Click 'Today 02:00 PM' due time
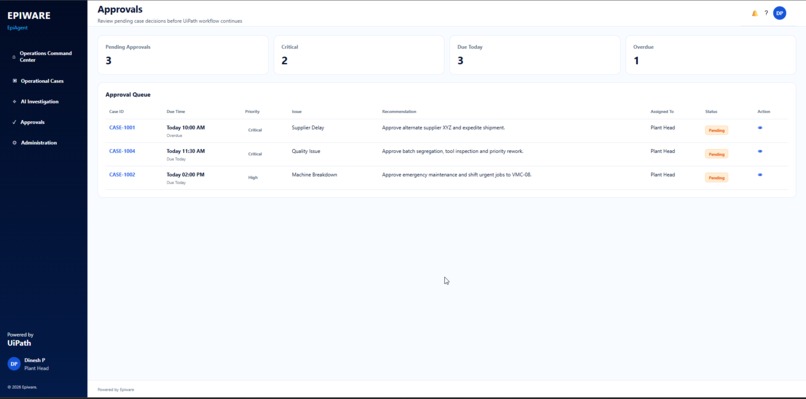806x399 pixels. 186,175
